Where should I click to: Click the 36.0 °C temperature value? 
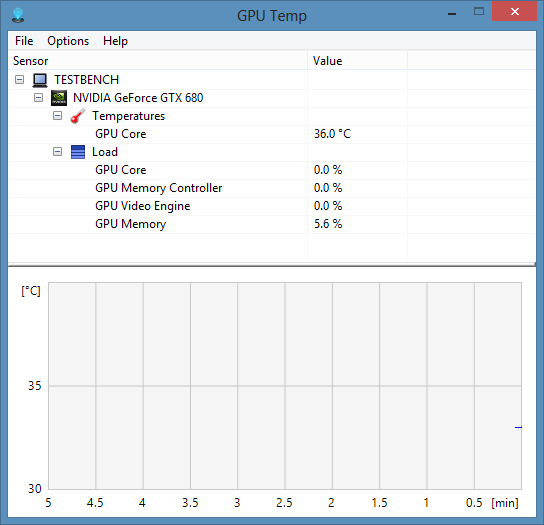332,134
